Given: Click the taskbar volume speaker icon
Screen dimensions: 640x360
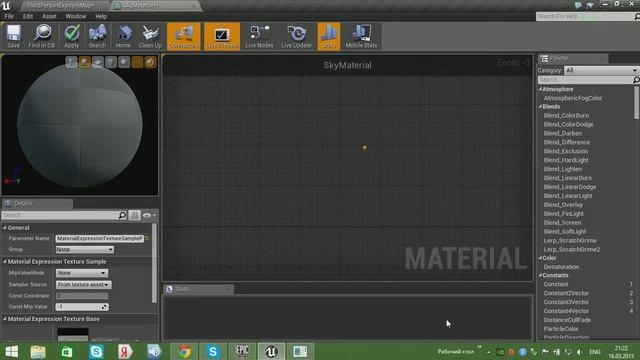Looking at the screenshot, I should click(x=579, y=352).
